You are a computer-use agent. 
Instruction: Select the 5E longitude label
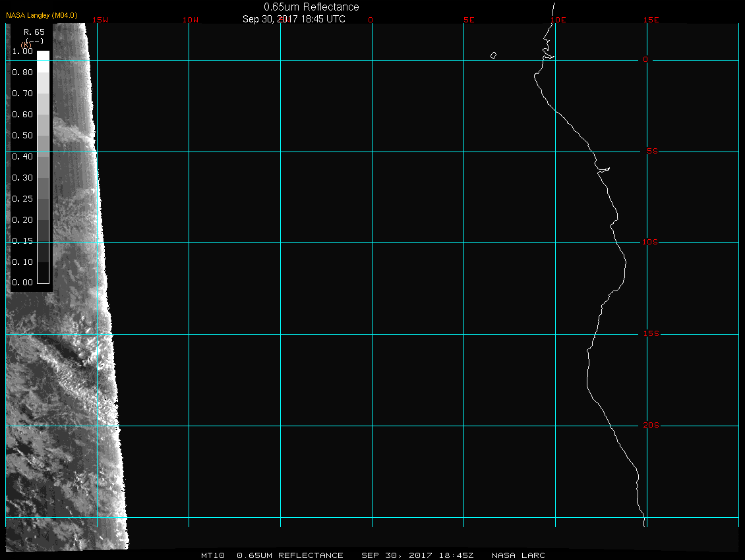[x=469, y=20]
